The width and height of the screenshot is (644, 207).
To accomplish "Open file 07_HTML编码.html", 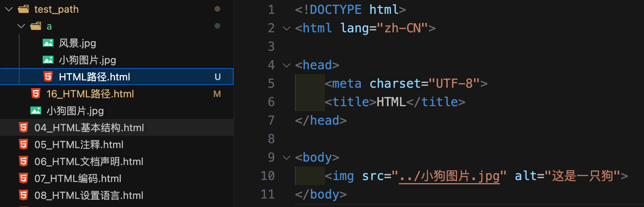I will click(78, 179).
